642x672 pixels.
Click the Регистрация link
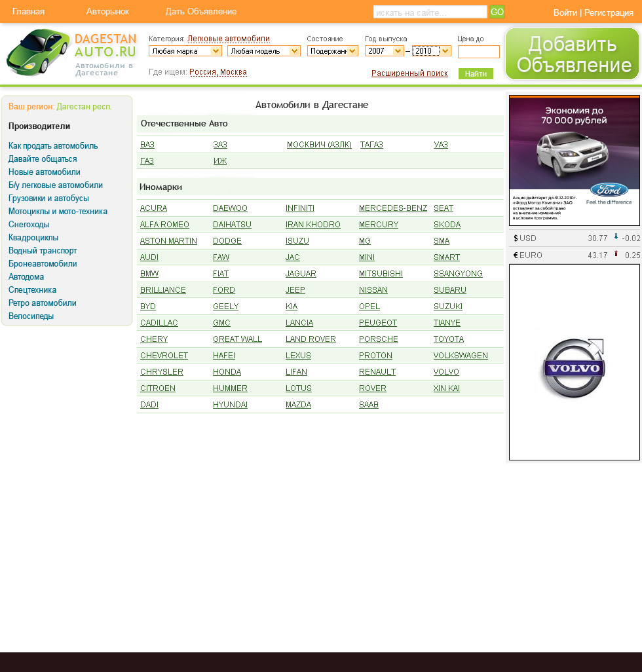[609, 13]
